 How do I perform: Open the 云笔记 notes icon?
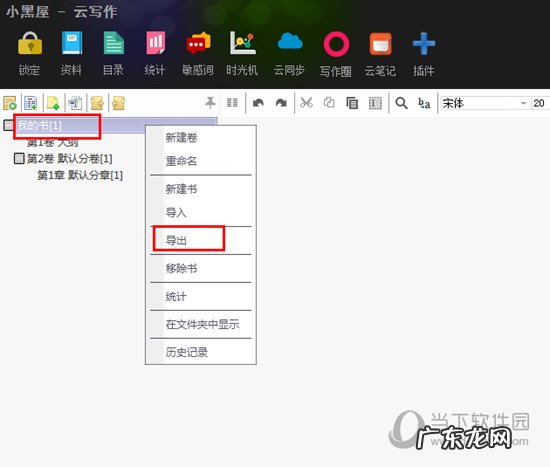(x=380, y=44)
